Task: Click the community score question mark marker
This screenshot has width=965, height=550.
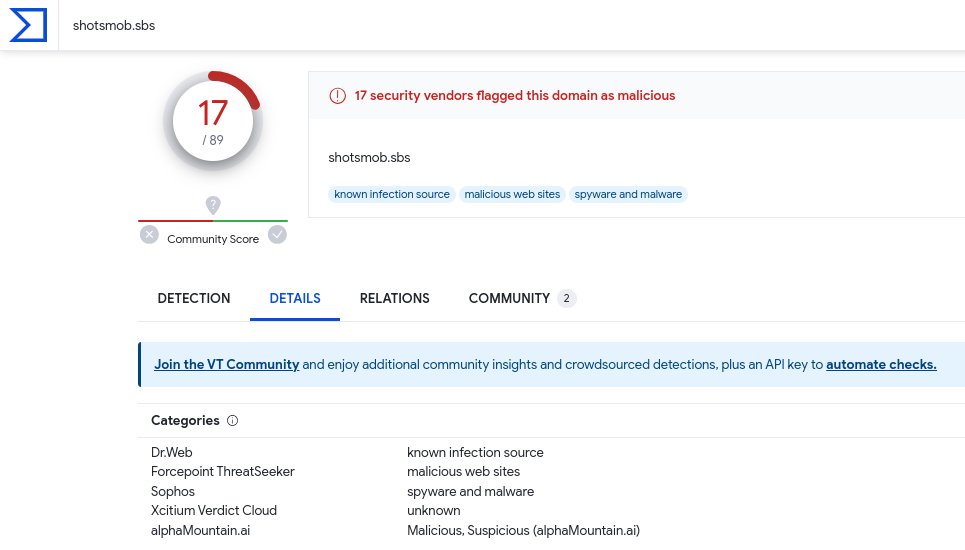Action: click(213, 205)
